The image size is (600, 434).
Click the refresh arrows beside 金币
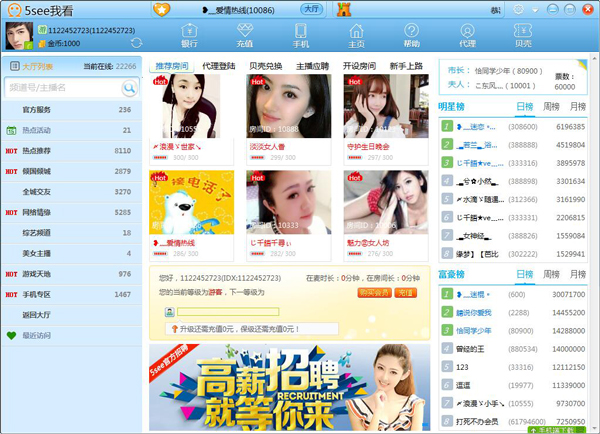pos(136,43)
